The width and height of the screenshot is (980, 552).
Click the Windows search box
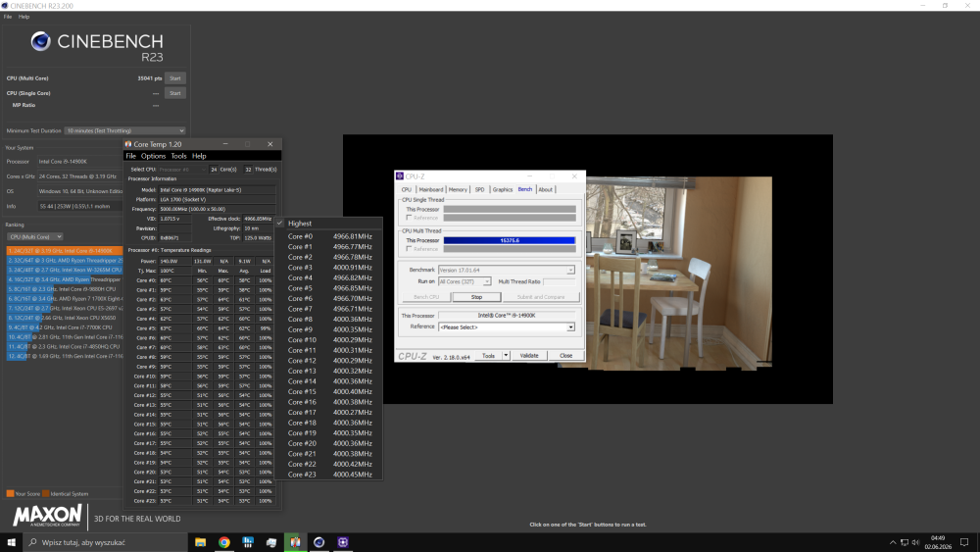(x=105, y=542)
